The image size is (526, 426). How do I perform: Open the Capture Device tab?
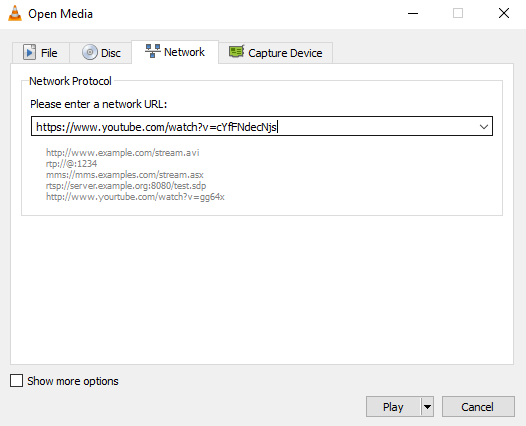click(x=275, y=53)
